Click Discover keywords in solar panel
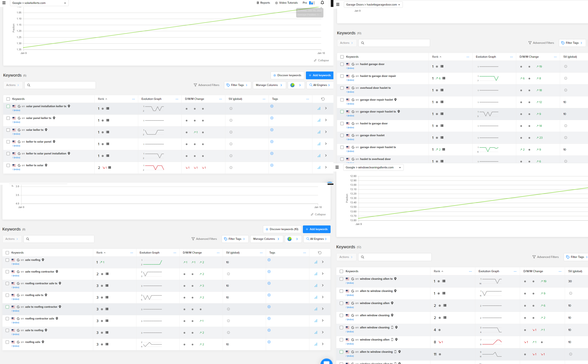 (x=287, y=75)
